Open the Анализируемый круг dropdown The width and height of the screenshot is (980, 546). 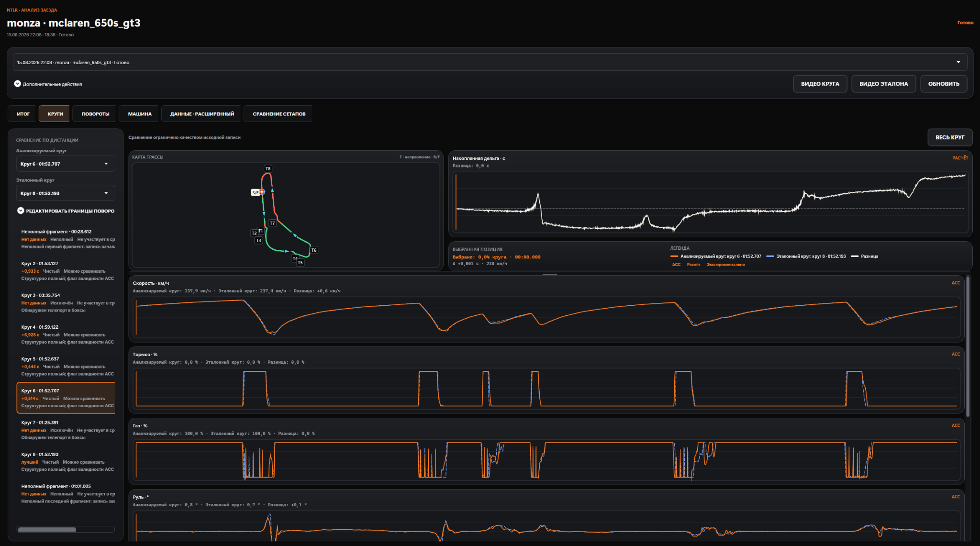(65, 164)
